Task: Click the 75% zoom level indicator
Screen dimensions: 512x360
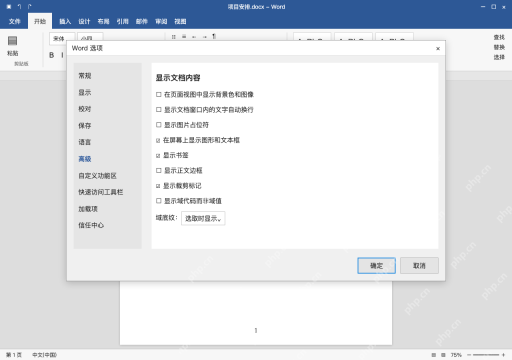Action: tap(456, 355)
